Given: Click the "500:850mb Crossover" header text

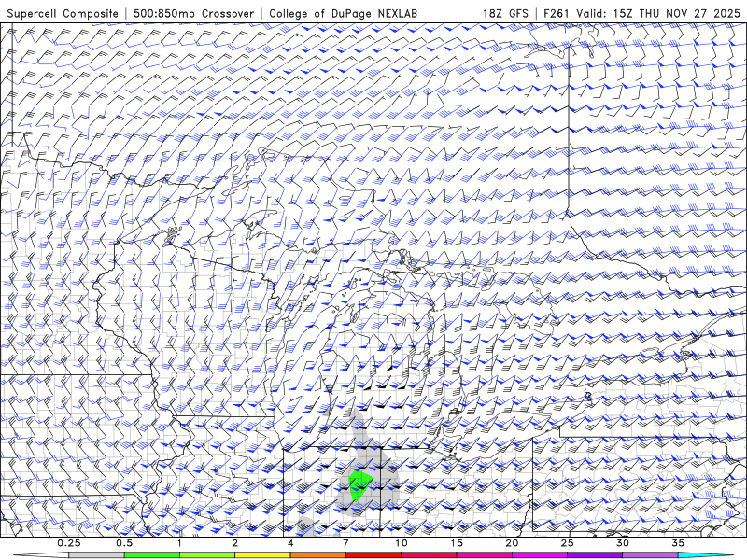Looking at the screenshot, I should (193, 13).
